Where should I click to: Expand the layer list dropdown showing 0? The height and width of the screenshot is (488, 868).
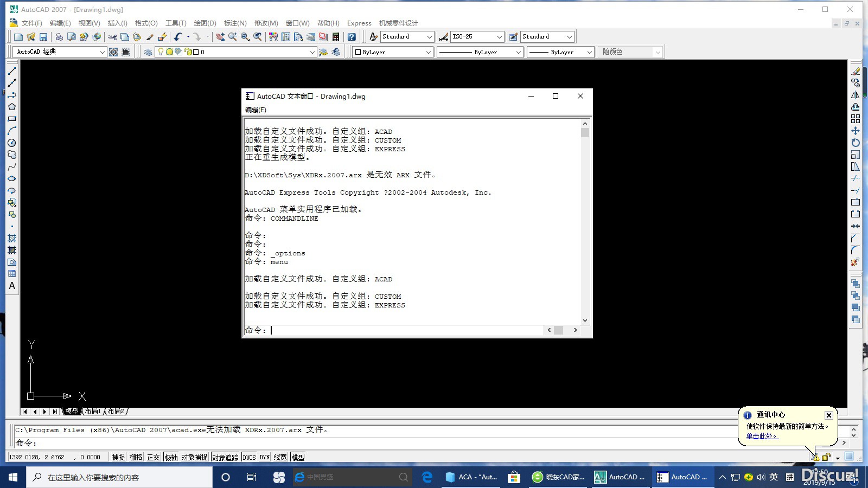[x=312, y=52]
